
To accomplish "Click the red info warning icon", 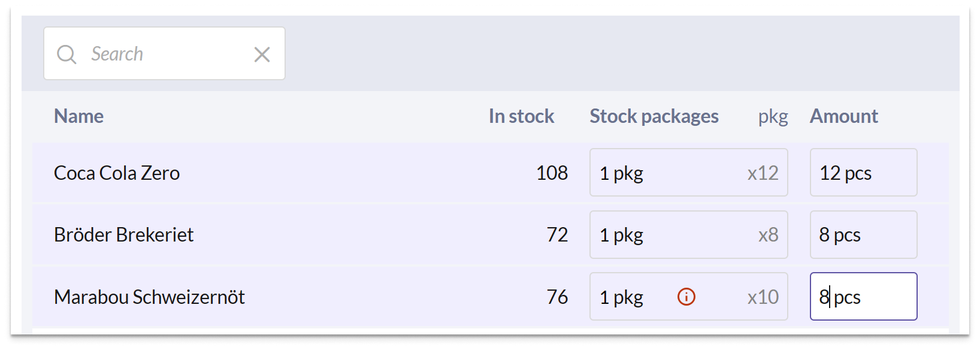I will [686, 297].
